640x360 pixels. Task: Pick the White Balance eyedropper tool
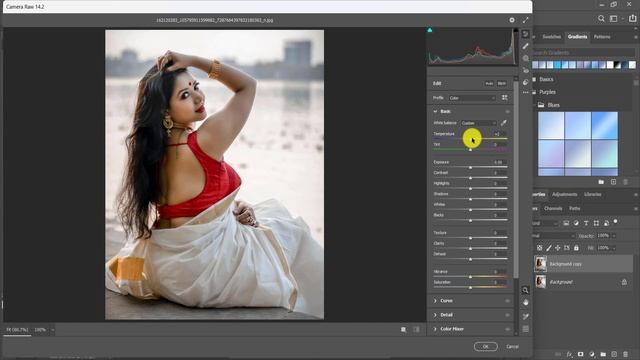pos(504,123)
